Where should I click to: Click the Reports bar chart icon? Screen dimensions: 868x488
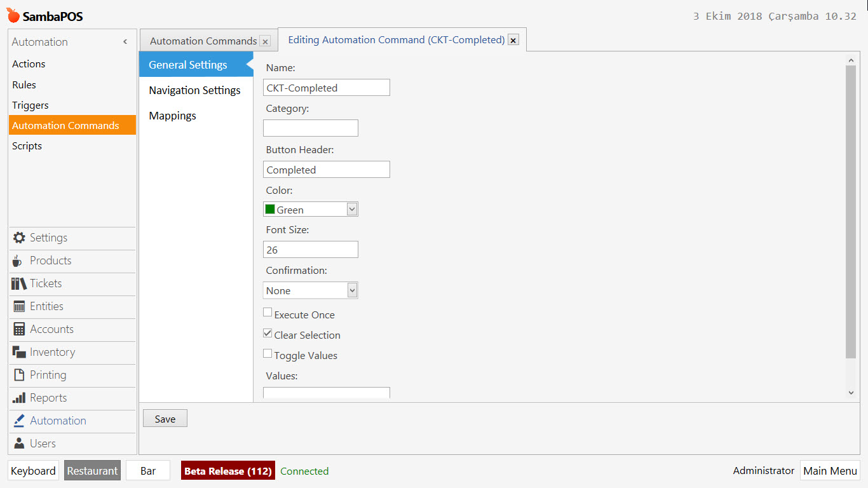pos(18,398)
